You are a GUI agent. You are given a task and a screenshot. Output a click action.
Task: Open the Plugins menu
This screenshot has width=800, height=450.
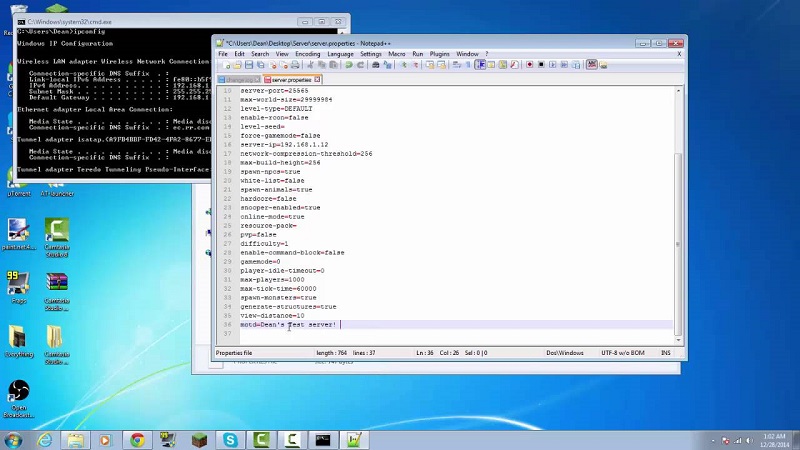point(439,54)
